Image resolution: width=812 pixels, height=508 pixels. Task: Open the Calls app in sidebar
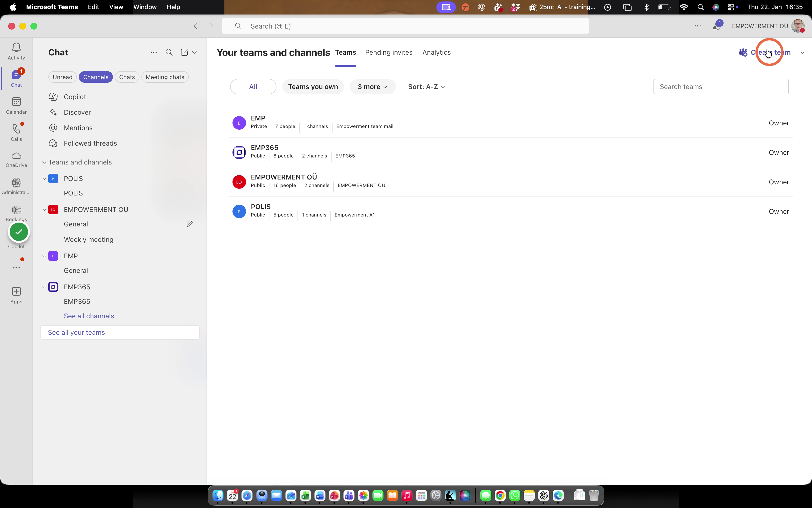tap(16, 132)
